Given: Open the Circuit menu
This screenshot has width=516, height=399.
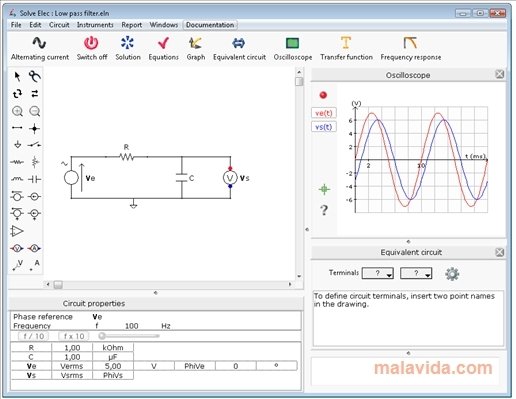Looking at the screenshot, I should [x=59, y=25].
